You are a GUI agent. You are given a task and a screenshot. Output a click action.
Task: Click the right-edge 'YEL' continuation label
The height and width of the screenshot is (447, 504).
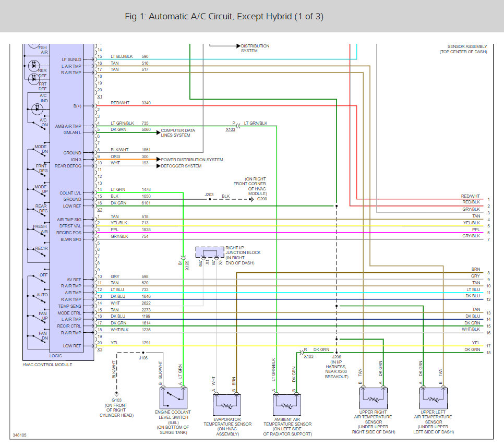coord(476,343)
